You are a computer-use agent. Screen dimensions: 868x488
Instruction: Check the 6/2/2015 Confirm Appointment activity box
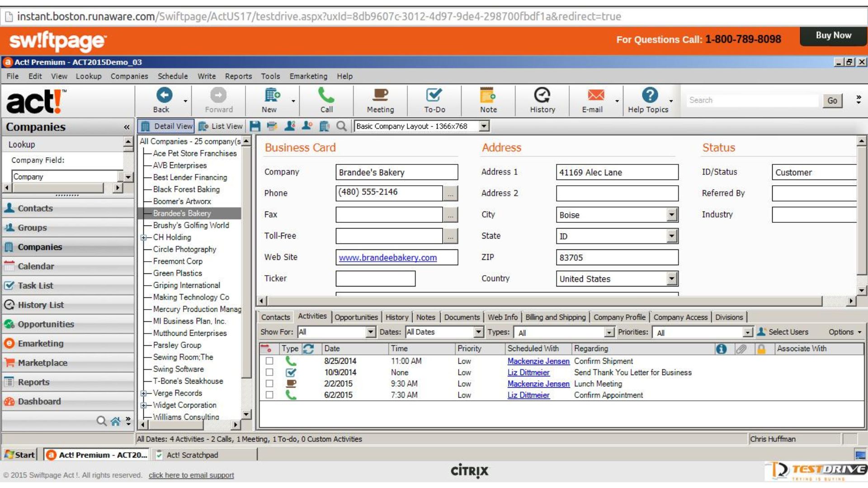[269, 395]
